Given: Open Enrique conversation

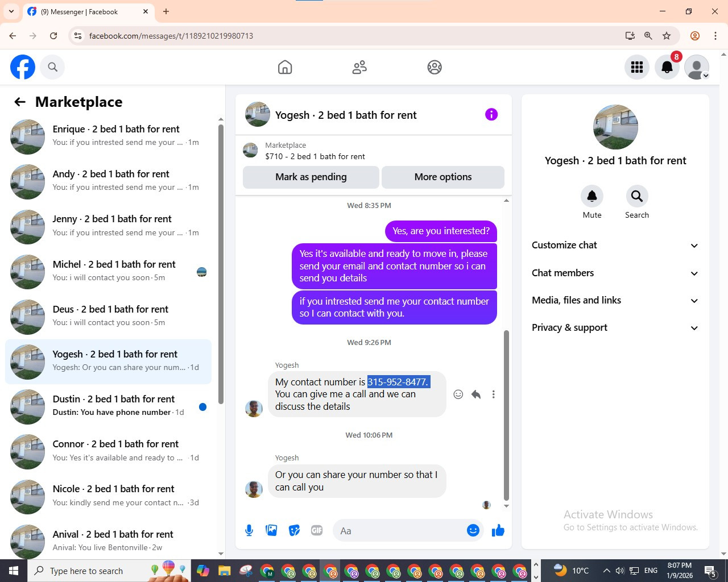Looking at the screenshot, I should [x=108, y=136].
